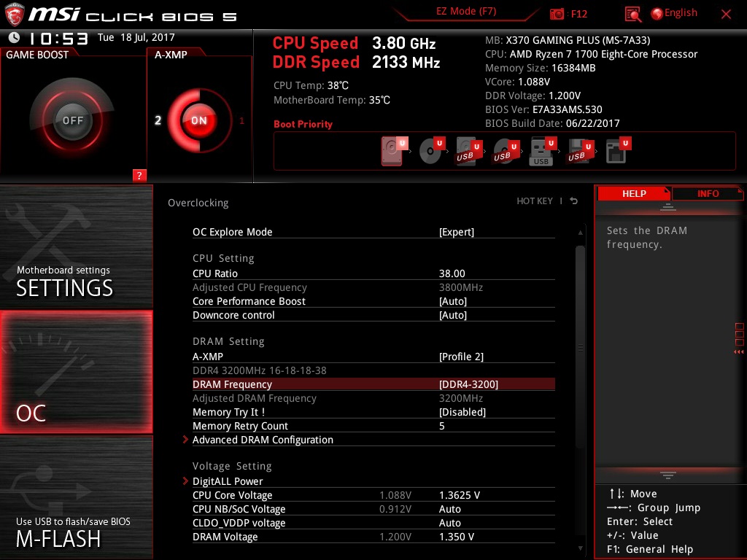The height and width of the screenshot is (560, 747).
Task: Select the USB hard disk boot device icon
Action: 469,151
